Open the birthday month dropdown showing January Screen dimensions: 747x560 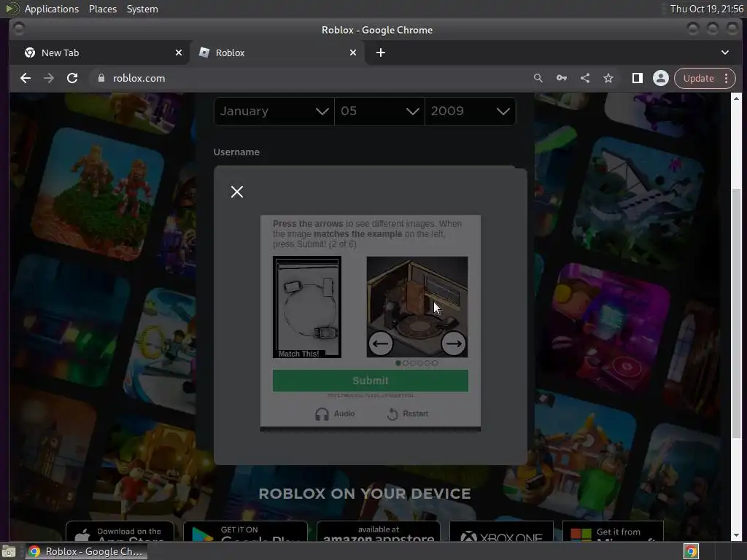coord(274,112)
